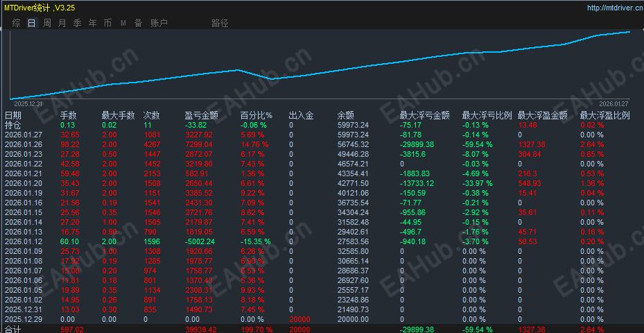Open the http://mtdriver.cn link

616,8
